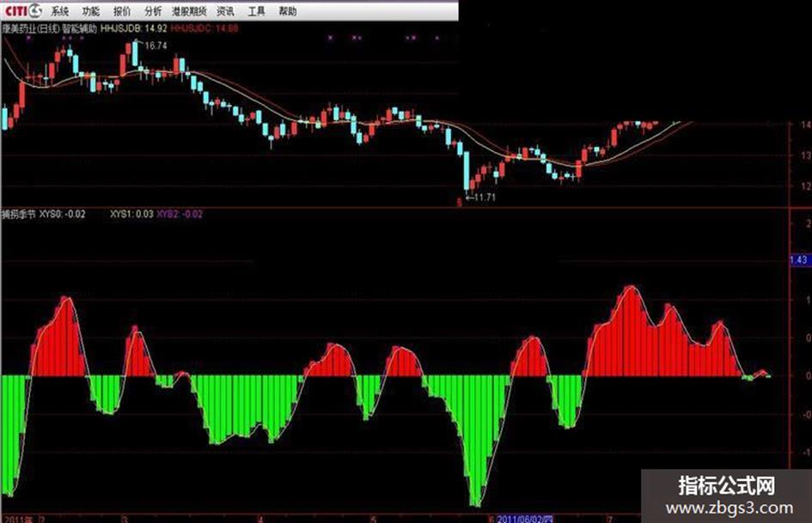Viewport: 812px width, 523px height.
Task: Click the XYS2: -0.02 value
Action: tap(180, 214)
